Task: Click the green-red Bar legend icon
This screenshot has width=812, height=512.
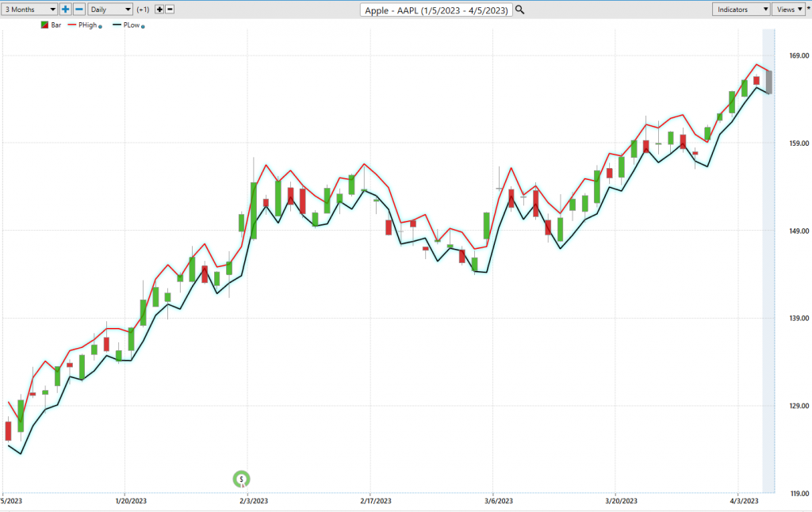Action: click(x=44, y=25)
